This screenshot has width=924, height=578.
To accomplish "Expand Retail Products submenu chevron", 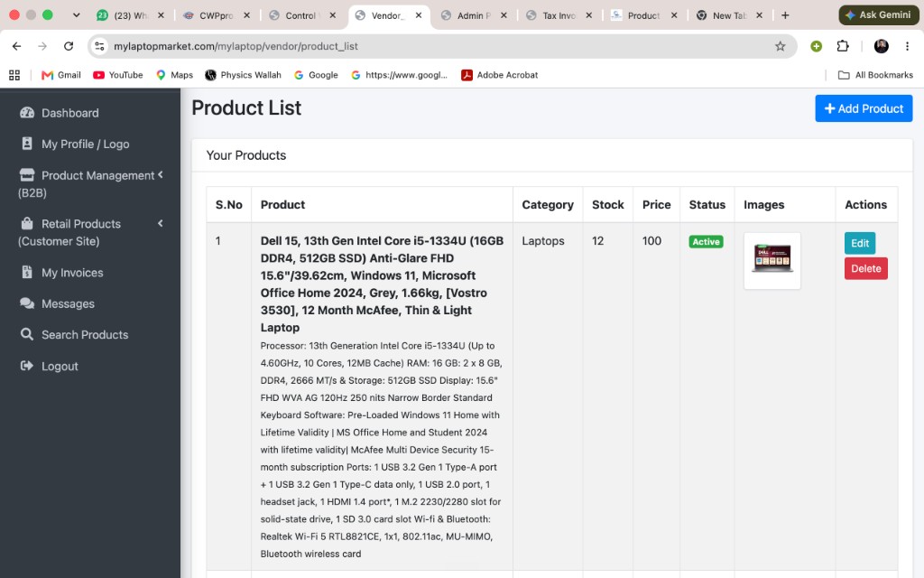I will coord(161,223).
